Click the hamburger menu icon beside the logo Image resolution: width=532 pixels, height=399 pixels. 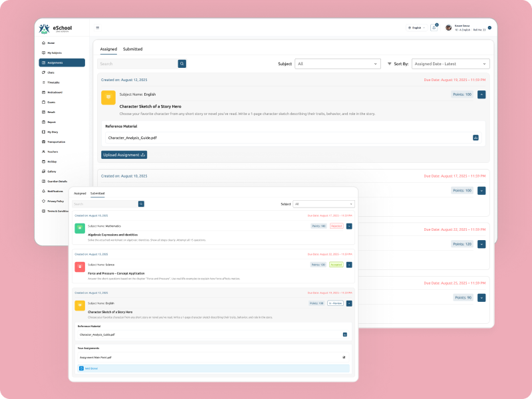[x=98, y=28]
